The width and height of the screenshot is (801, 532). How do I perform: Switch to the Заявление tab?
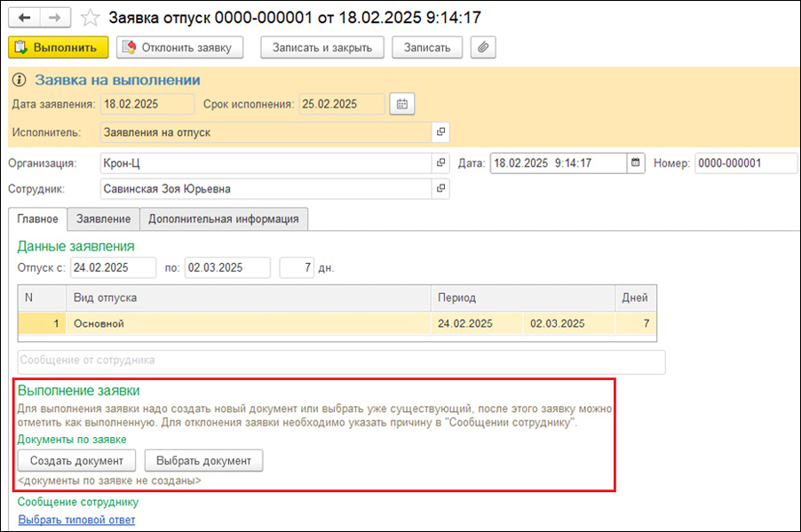[104, 218]
